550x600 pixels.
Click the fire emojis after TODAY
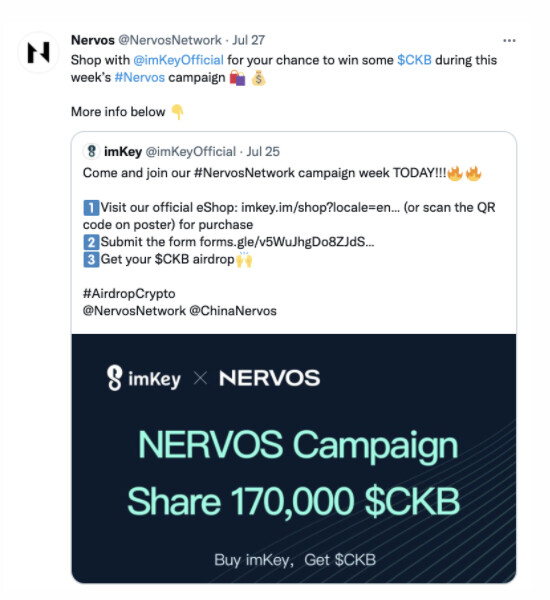coord(464,173)
